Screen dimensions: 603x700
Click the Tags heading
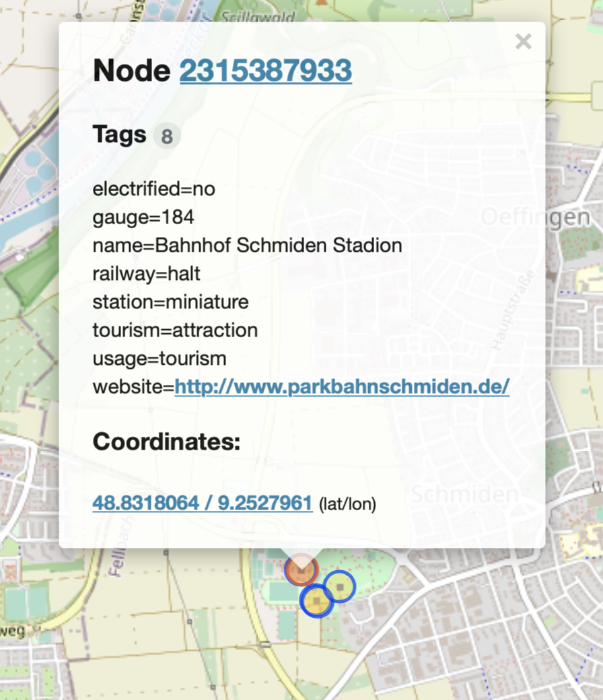pyautogui.click(x=119, y=135)
